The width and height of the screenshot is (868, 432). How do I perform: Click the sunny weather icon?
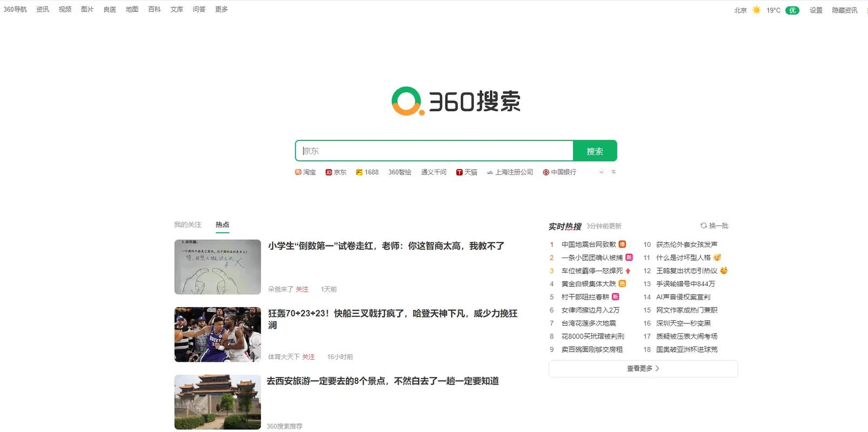(756, 10)
